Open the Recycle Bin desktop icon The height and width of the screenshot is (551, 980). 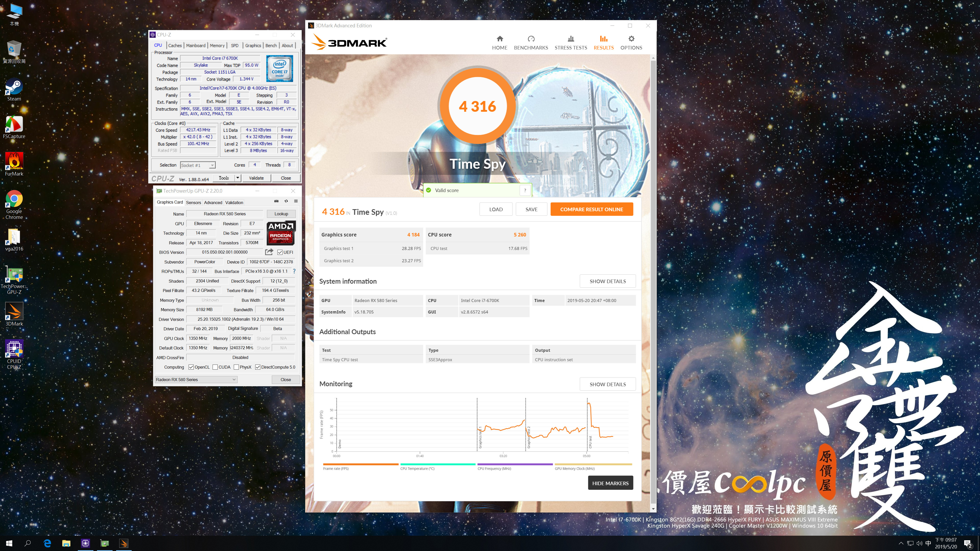click(14, 52)
